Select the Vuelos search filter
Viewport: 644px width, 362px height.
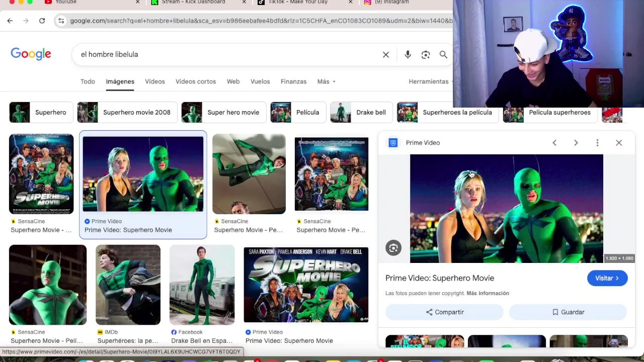[260, 81]
